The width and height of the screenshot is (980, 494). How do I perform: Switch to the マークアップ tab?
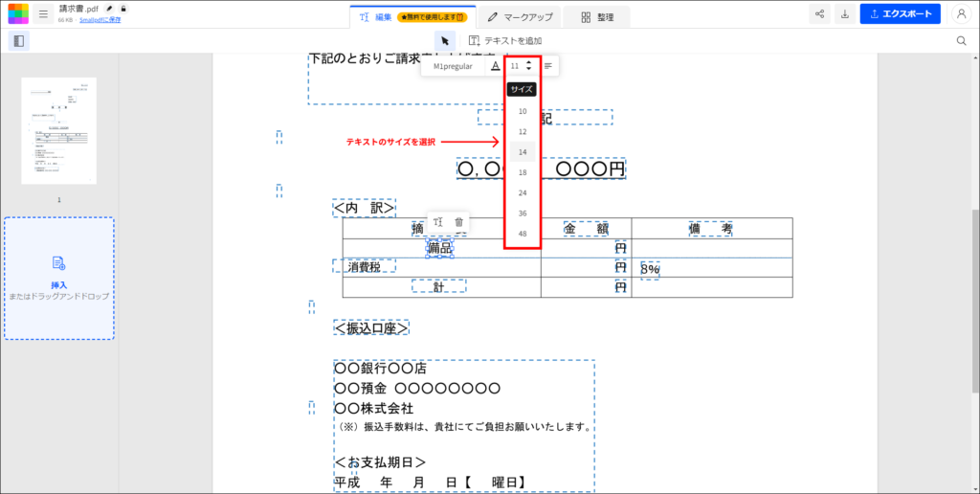[518, 17]
